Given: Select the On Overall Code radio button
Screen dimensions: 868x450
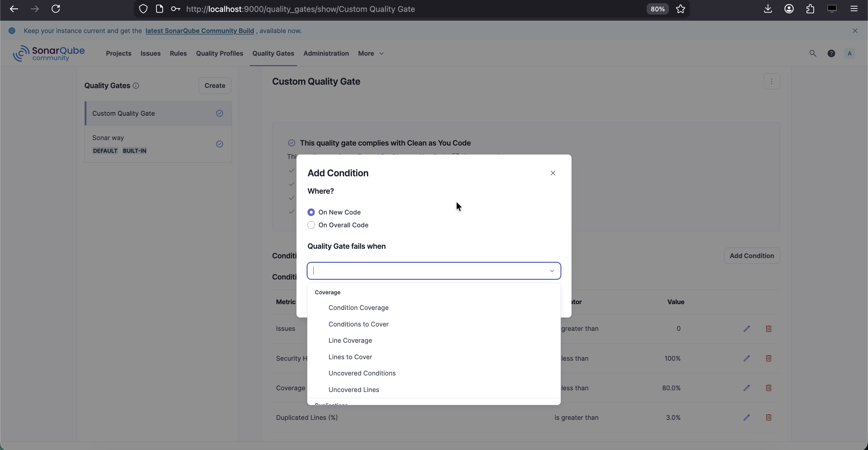Looking at the screenshot, I should tap(311, 225).
